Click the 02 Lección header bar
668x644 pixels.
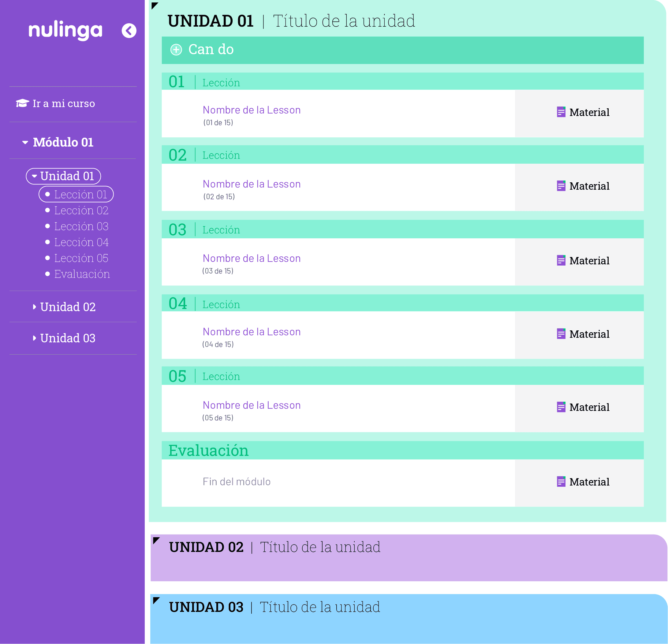(402, 155)
